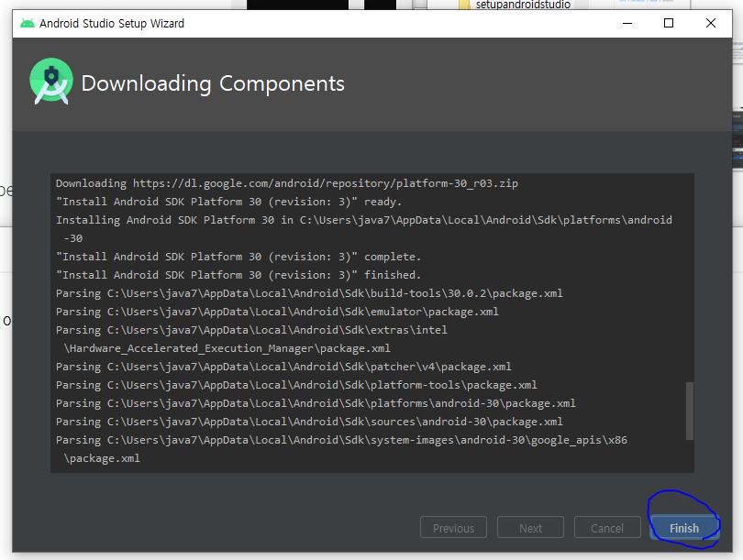The image size is (743, 560).
Task: Click the disabled Cancel button
Action: point(607,527)
